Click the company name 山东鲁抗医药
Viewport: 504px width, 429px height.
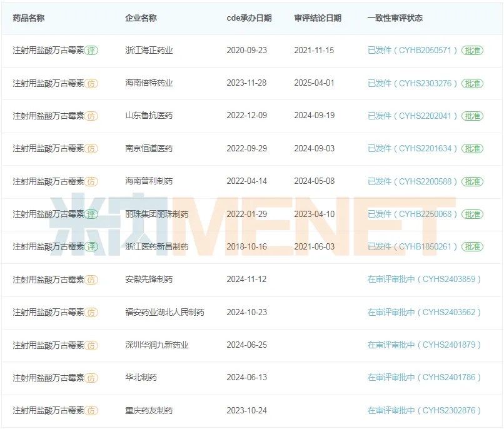tap(149, 116)
